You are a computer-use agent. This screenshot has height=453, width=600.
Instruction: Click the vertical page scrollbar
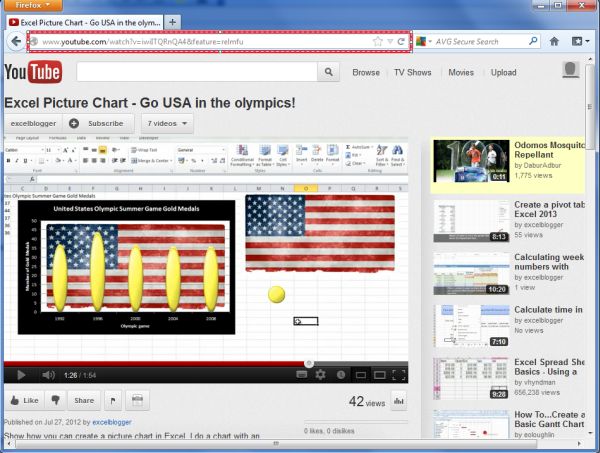[590, 107]
